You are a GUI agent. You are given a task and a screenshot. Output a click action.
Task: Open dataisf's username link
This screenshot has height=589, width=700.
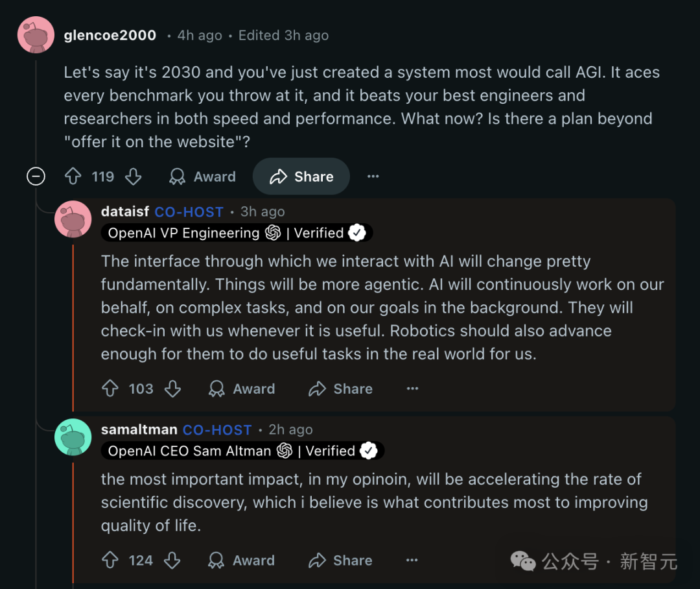pyautogui.click(x=125, y=212)
